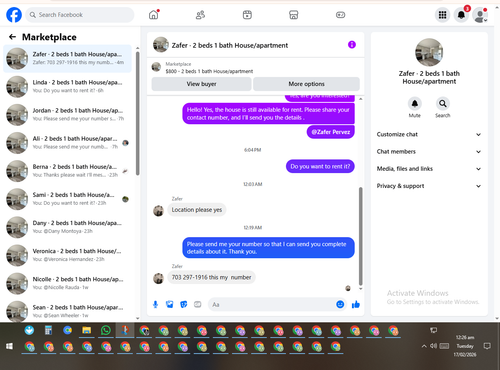Open Berna conversation in list
Image resolution: width=500 pixels, height=370 pixels.
67,171
